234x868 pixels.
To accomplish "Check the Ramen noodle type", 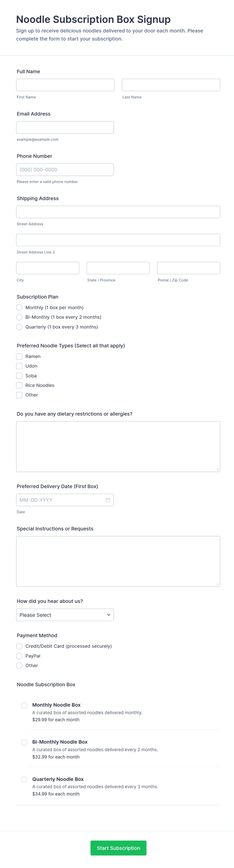I will [x=19, y=356].
